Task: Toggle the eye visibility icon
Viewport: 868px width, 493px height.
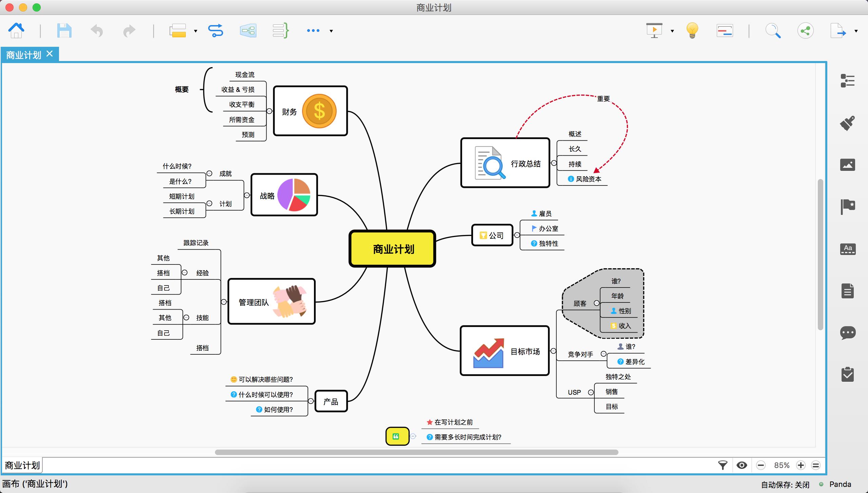Action: (742, 465)
